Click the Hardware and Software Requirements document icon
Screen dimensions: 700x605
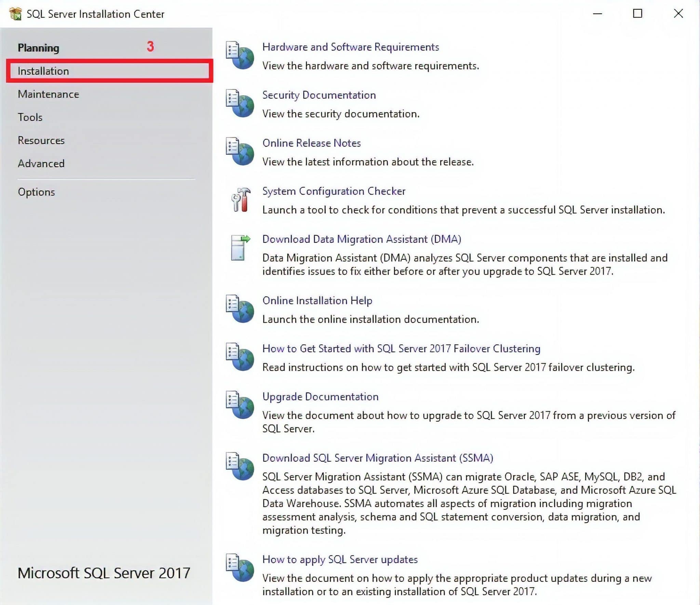(240, 55)
